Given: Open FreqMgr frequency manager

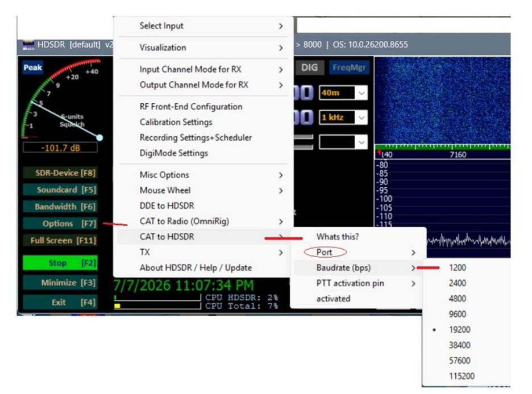Looking at the screenshot, I should (349, 68).
